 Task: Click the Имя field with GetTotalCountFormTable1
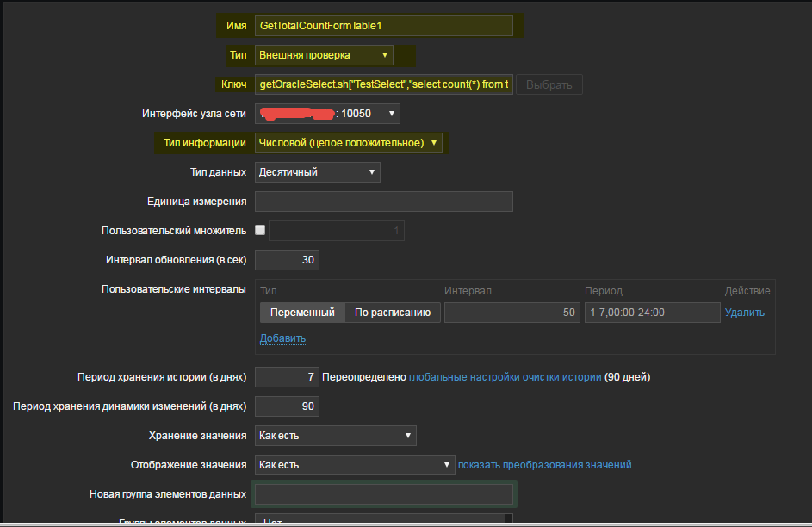tap(384, 26)
